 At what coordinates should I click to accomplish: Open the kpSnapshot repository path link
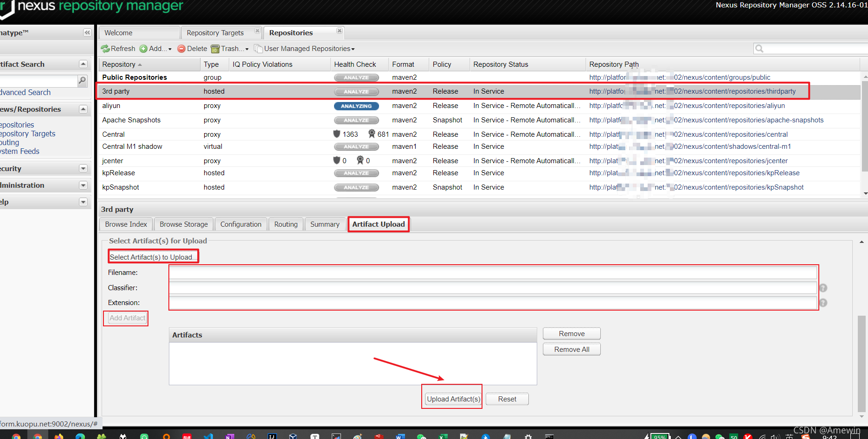pos(696,187)
